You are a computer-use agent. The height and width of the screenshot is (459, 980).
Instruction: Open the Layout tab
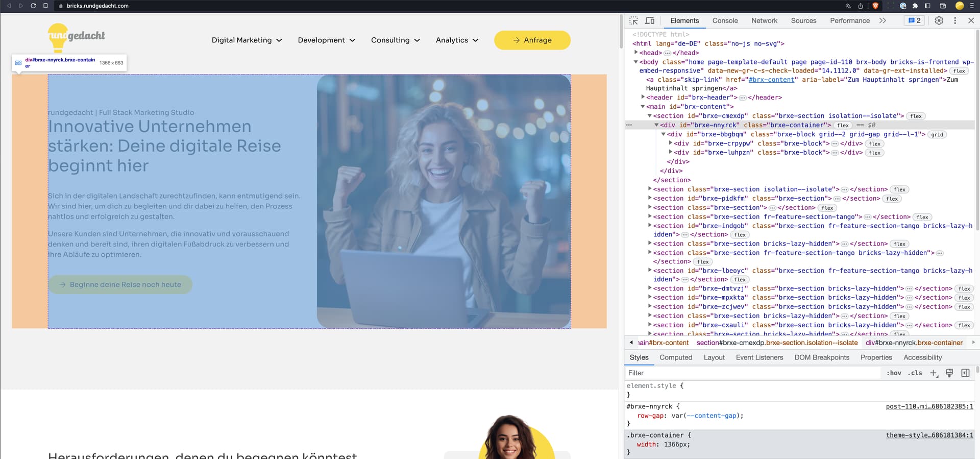[x=714, y=357]
